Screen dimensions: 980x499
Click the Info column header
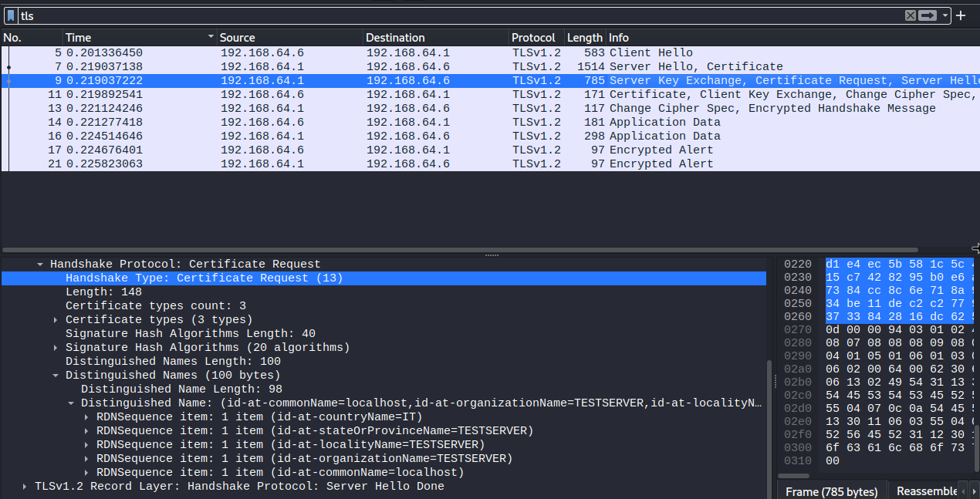click(792, 37)
